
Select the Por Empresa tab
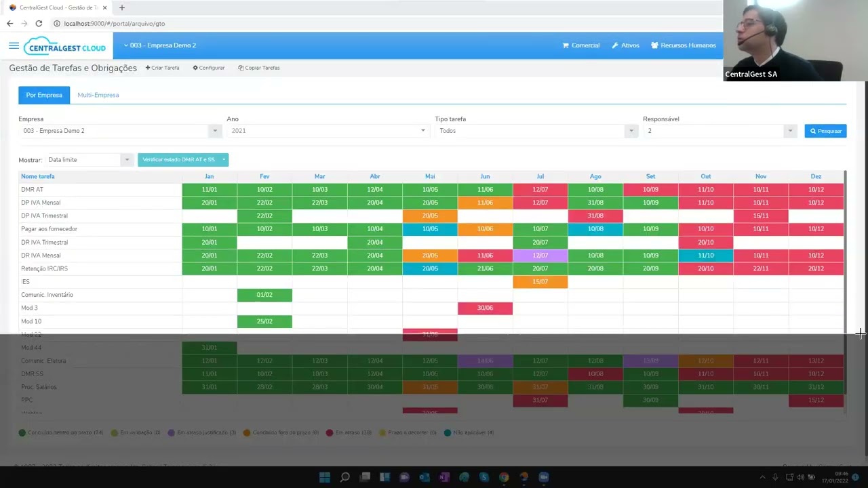pyautogui.click(x=44, y=95)
